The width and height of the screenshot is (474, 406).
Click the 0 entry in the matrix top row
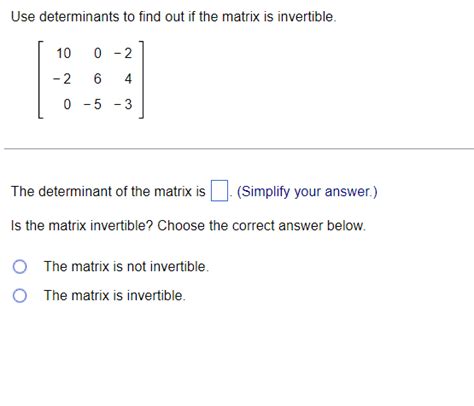[97, 53]
